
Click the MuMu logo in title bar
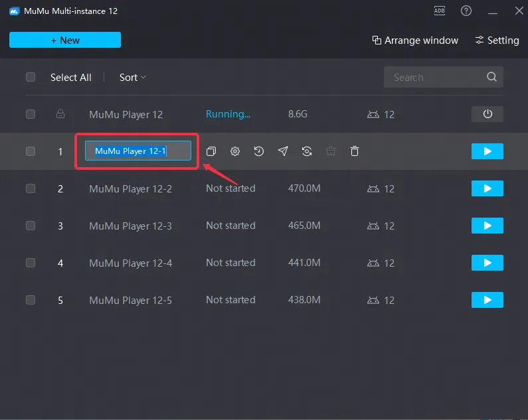pyautogui.click(x=14, y=11)
